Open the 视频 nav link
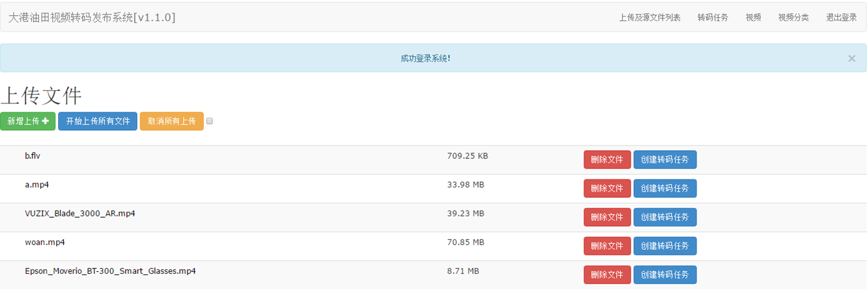This screenshot has width=868, height=293. click(753, 18)
